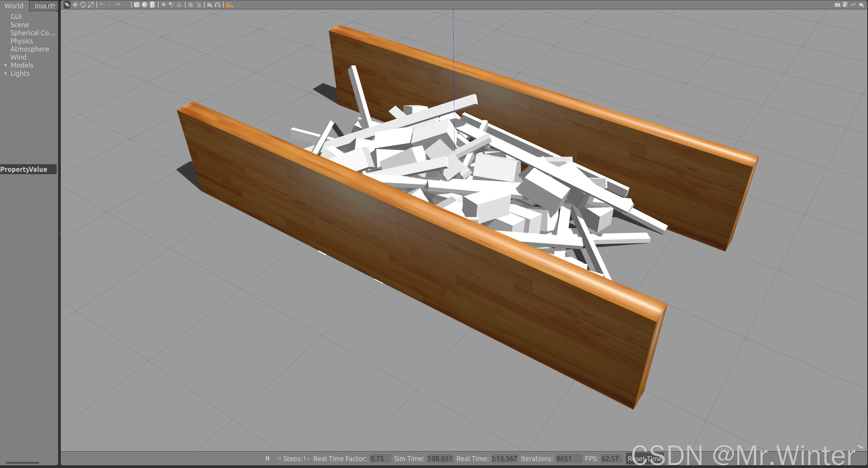Viewport: 868px width, 468px height.
Task: Switch to the World tab
Action: tap(14, 6)
